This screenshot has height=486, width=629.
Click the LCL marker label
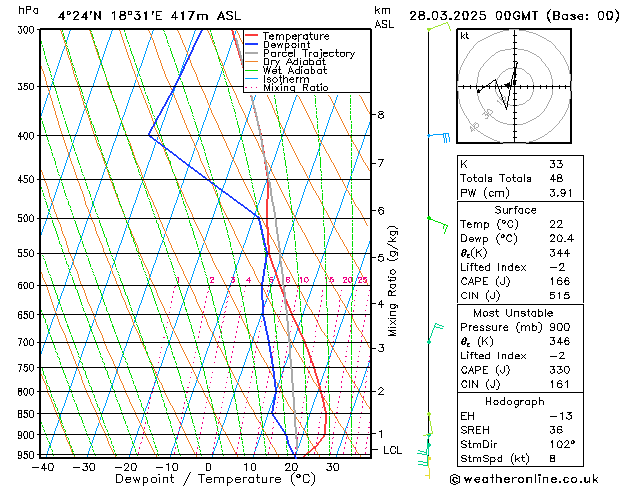393,451
